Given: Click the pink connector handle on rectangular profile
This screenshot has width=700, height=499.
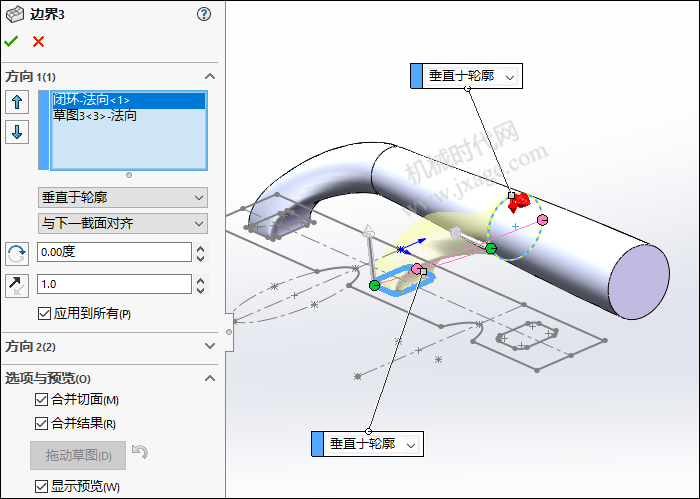Looking at the screenshot, I should (x=417, y=269).
